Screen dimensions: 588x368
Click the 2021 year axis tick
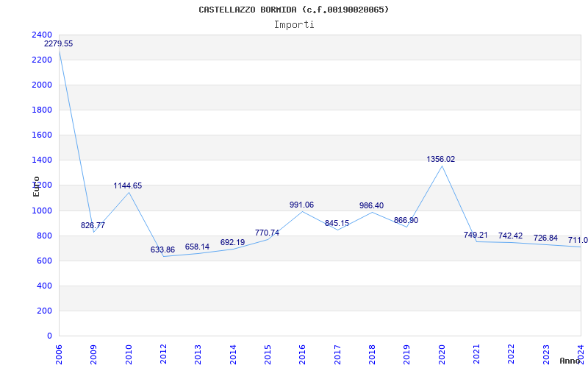(x=476, y=354)
